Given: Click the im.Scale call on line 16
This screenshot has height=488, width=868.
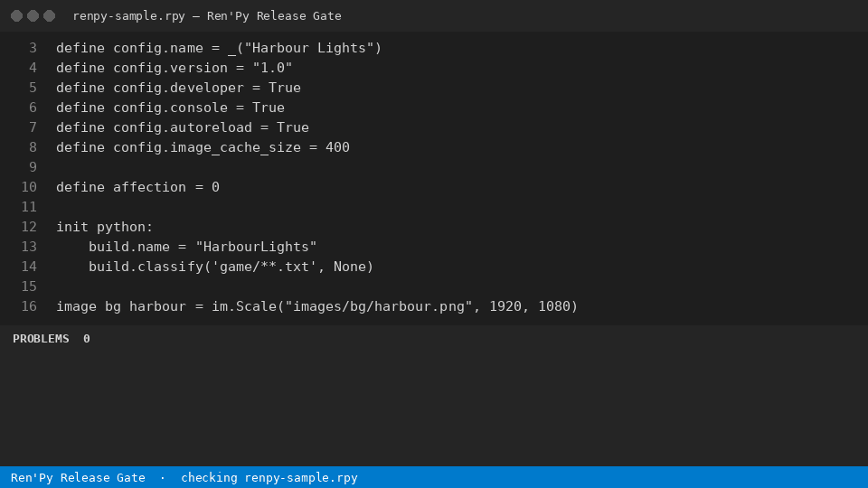Looking at the screenshot, I should [395, 306].
